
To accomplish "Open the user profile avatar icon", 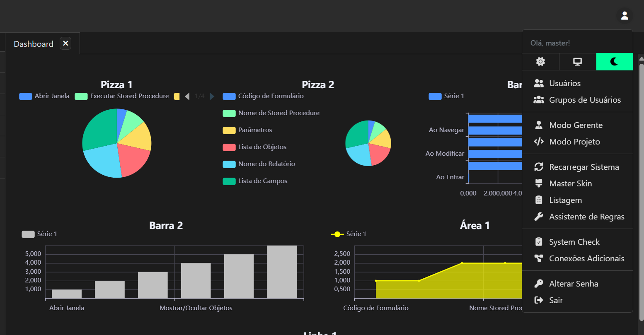I will [625, 16].
